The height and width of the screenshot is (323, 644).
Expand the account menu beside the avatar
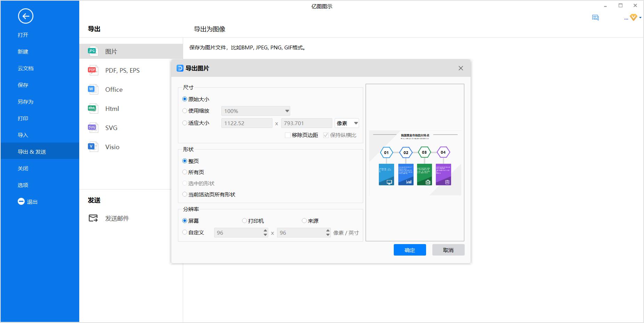[639, 17]
